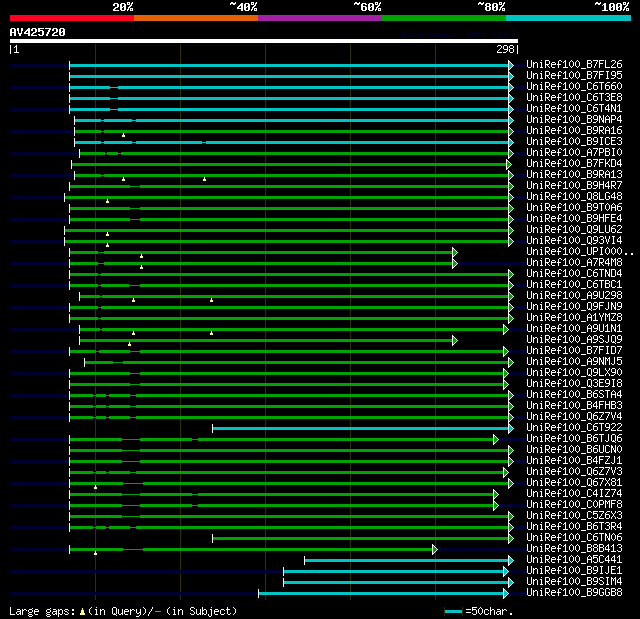
Task: Open hit UniRef100_C6T3E8
Action: [x=574, y=98]
